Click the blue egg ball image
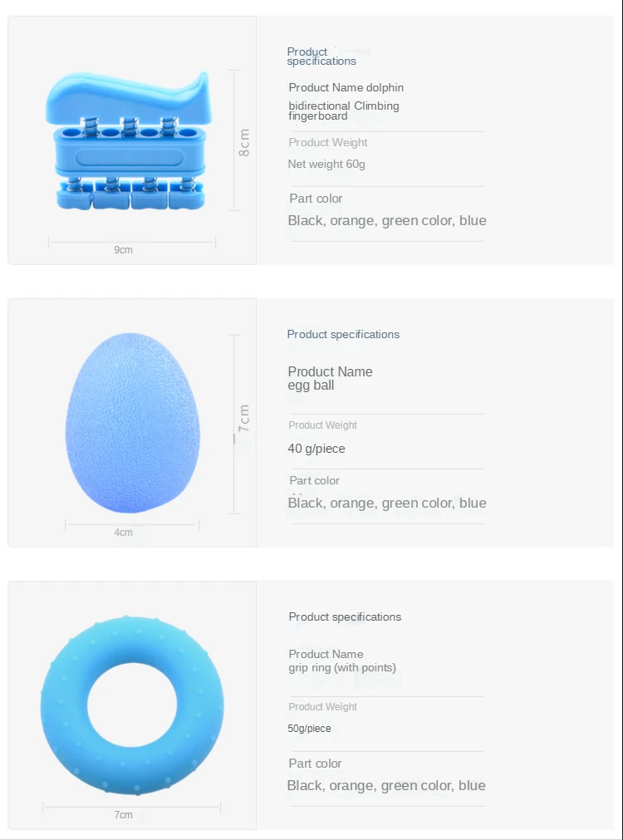Image resolution: width=623 pixels, height=840 pixels. point(133,422)
